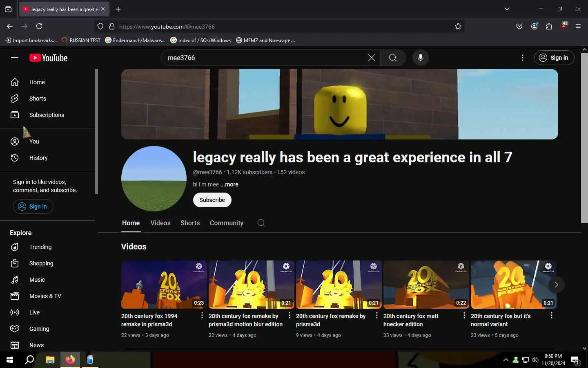This screenshot has width=588, height=368.
Task: Go to Home in the sidebar
Action: click(x=47, y=82)
